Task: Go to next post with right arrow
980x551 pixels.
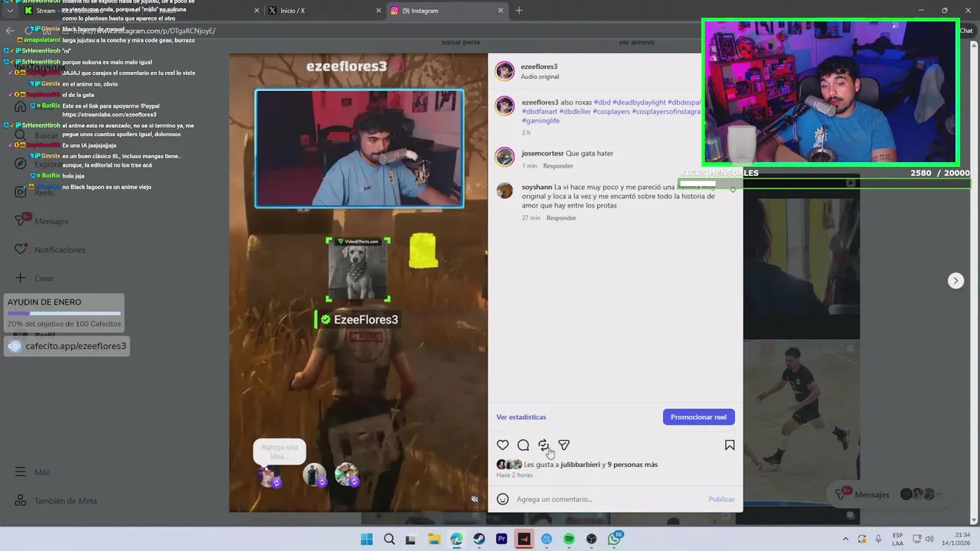Action: (955, 281)
